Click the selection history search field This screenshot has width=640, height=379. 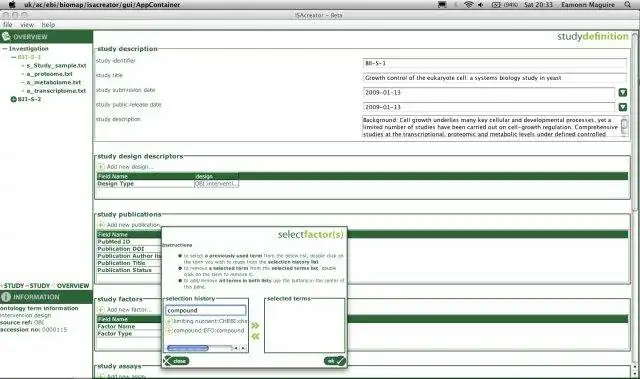coord(206,310)
